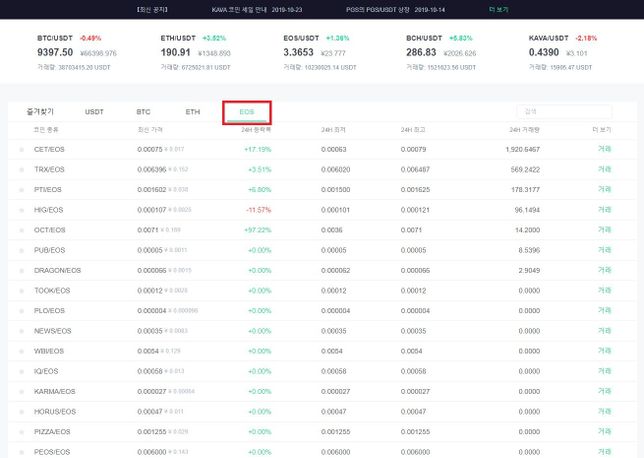The height and width of the screenshot is (458, 644).
Task: Switch to the USDT market tab
Action: pyautogui.click(x=94, y=112)
